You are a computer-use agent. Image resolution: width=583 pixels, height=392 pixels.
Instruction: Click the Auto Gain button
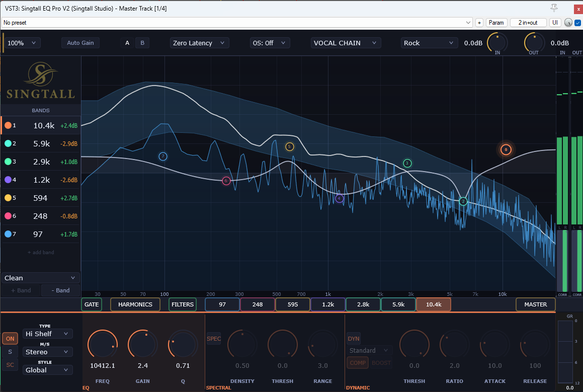80,43
